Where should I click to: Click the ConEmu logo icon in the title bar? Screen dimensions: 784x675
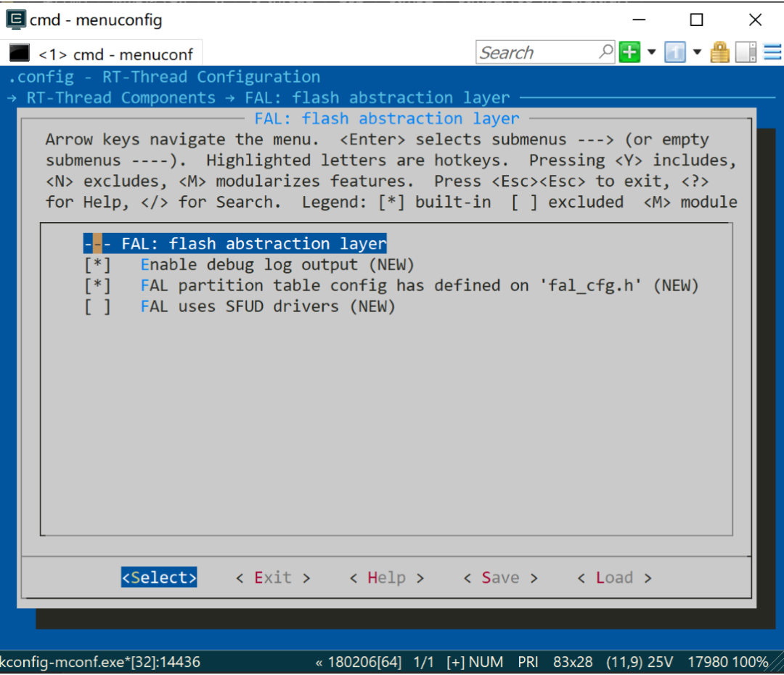[15, 19]
